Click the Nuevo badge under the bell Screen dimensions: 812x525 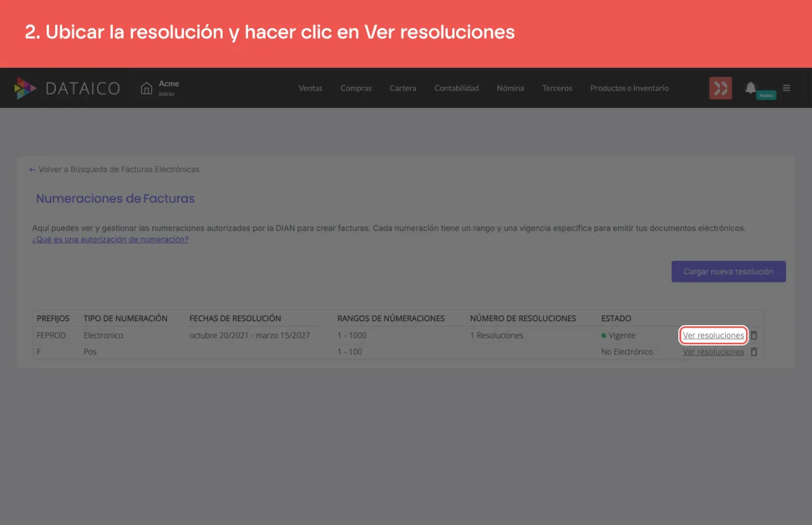766,95
